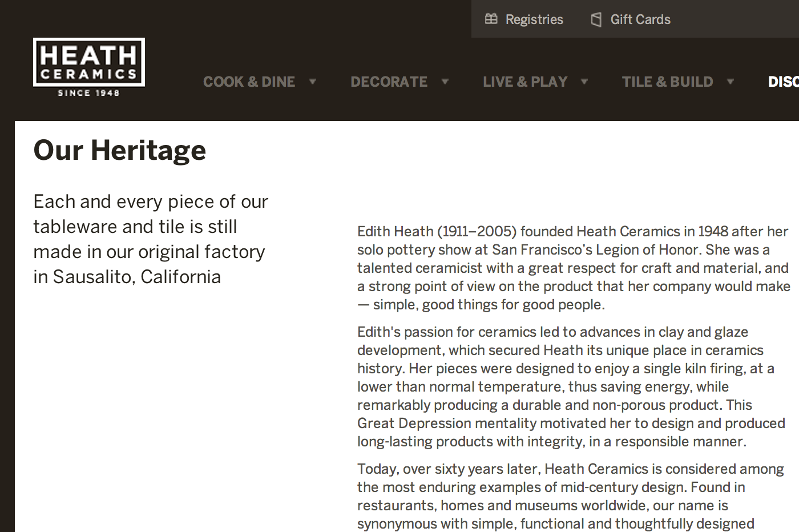Choose the Tile & Build menu
The image size is (799, 532).
tap(667, 82)
